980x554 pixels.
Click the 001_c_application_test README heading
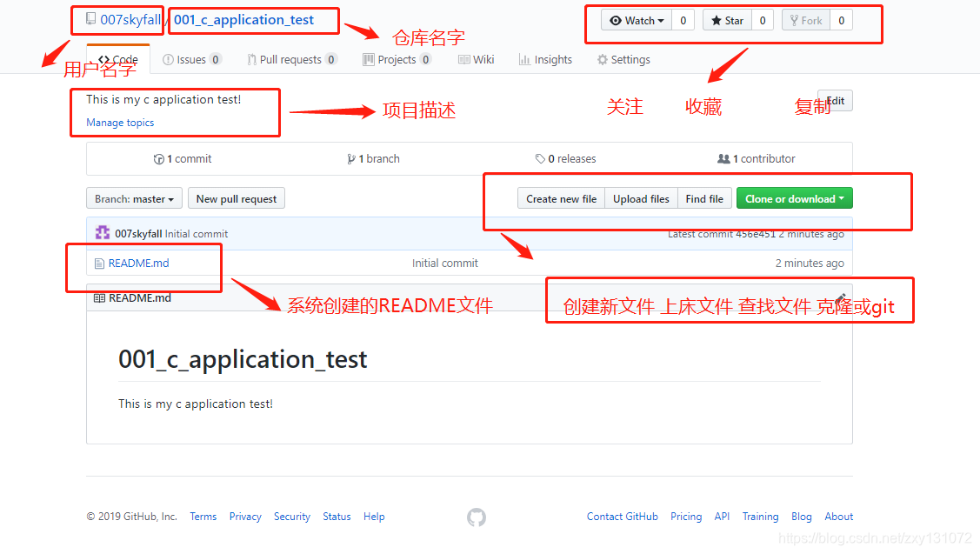(243, 359)
